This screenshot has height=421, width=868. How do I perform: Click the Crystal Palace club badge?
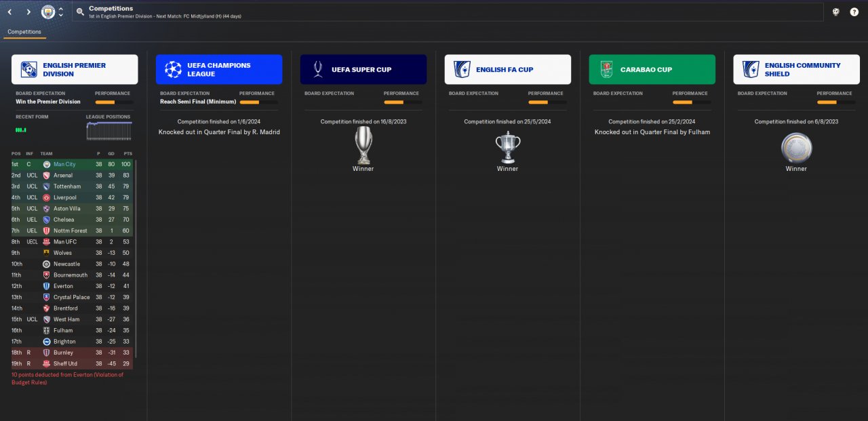pyautogui.click(x=46, y=297)
